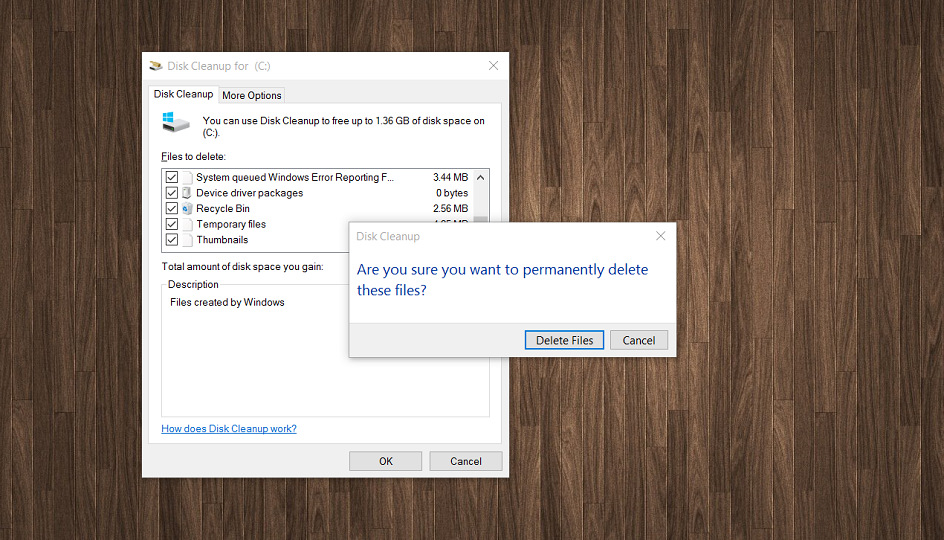Select the Disk Cleanup tab
Screen dimensions: 944x540
tap(183, 94)
